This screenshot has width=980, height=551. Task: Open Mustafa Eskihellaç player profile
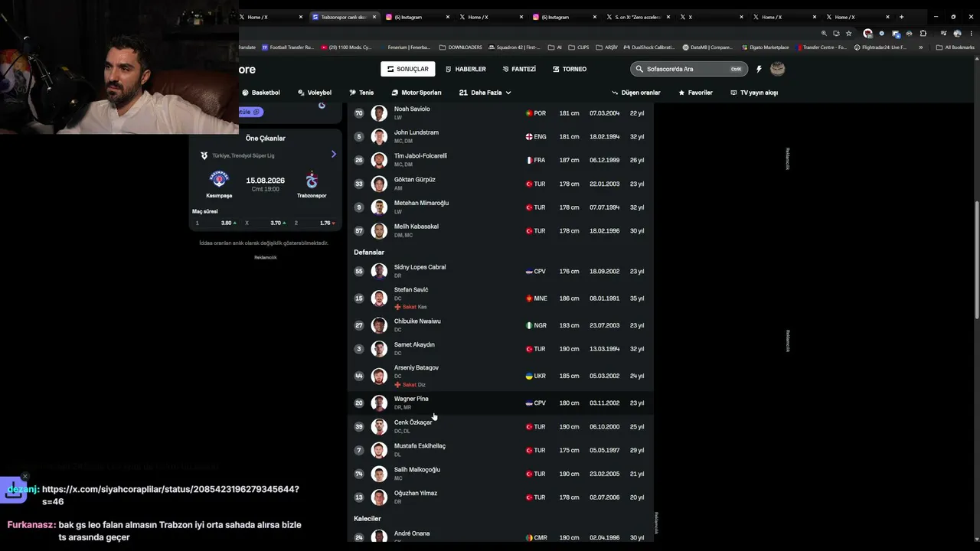[501, 450]
